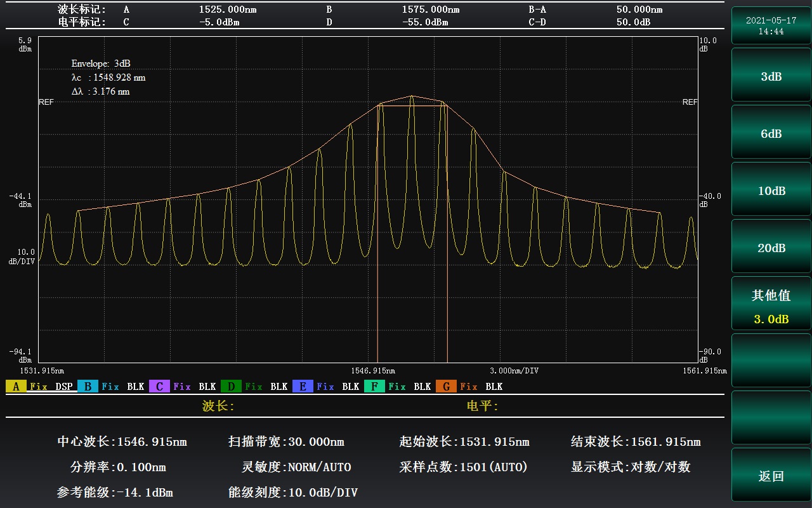812x508 pixels.
Task: Open 其他值 custom value setting
Action: coord(771,305)
